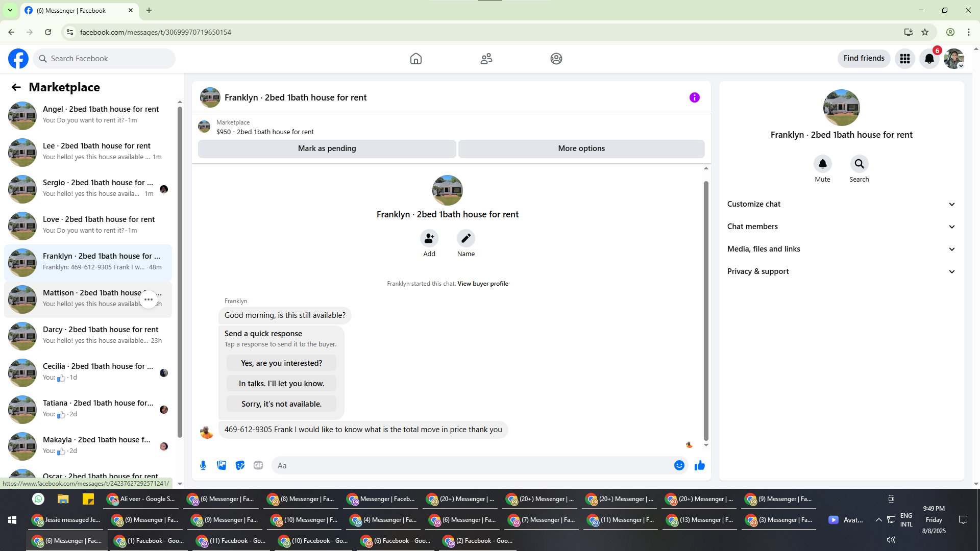Image resolution: width=980 pixels, height=551 pixels.
Task: Mute this conversation with bell icon
Action: [x=822, y=164]
